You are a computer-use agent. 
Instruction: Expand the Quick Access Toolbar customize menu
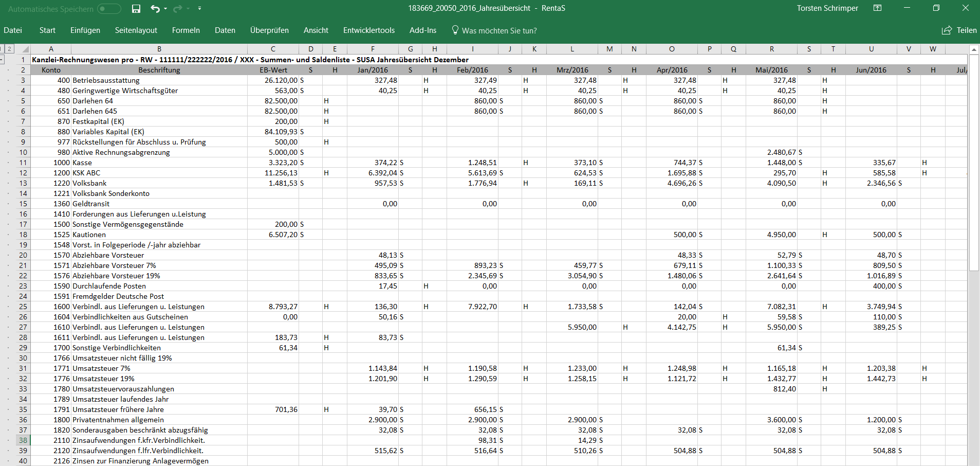(x=200, y=8)
